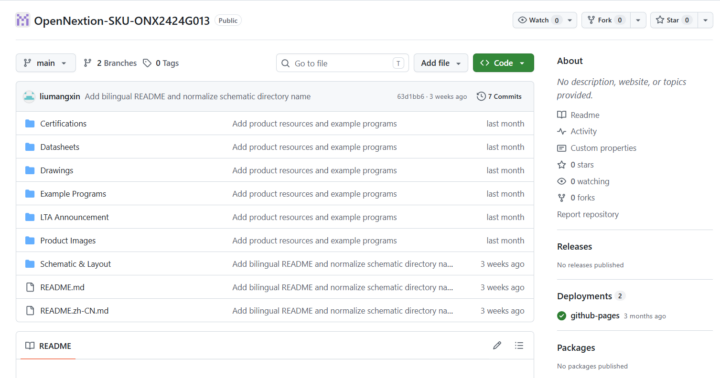Image resolution: width=720 pixels, height=378 pixels.
Task: Open the main branch dropdown
Action: coord(45,63)
